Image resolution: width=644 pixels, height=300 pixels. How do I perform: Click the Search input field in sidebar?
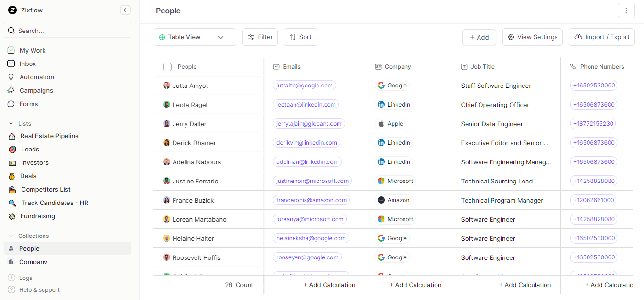(67, 30)
